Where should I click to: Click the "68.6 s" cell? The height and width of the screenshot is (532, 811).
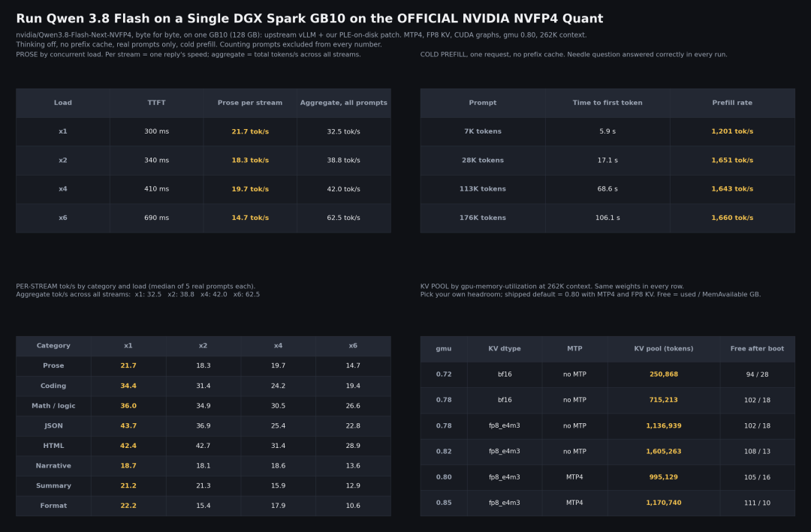click(x=607, y=188)
